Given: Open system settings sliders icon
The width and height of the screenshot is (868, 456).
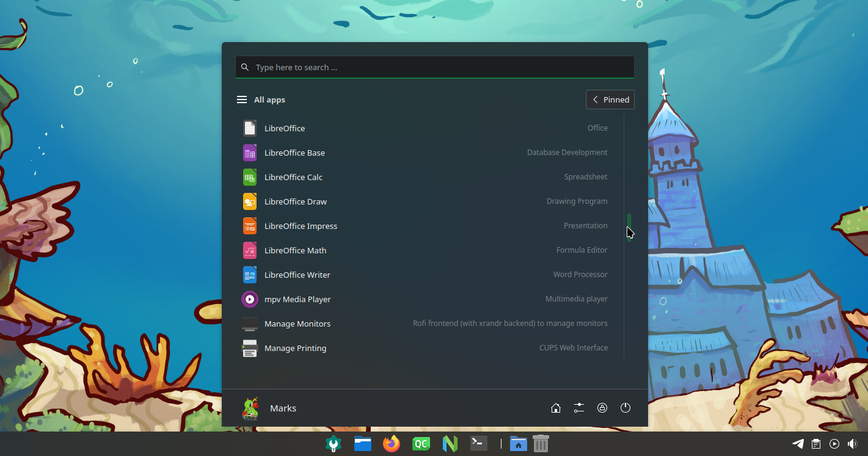Looking at the screenshot, I should 579,408.
